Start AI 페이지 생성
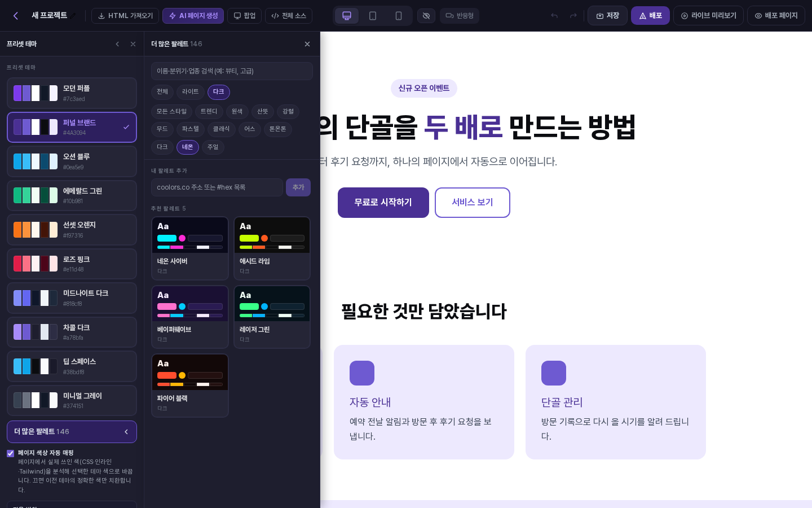 (x=193, y=16)
